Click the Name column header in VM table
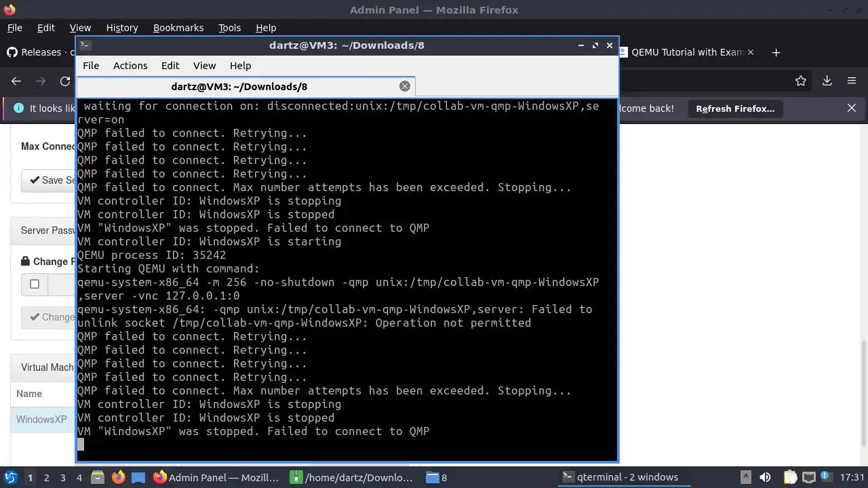The image size is (868, 488). tap(29, 394)
